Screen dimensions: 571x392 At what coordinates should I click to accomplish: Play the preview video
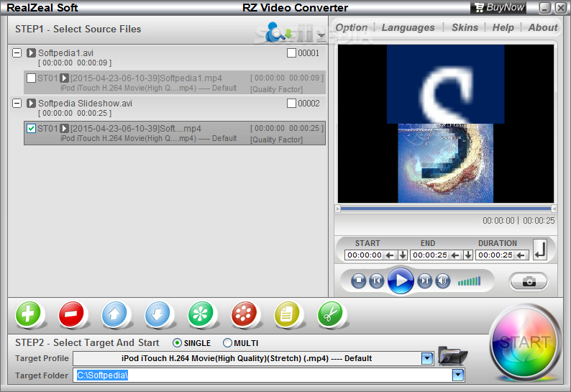(401, 281)
